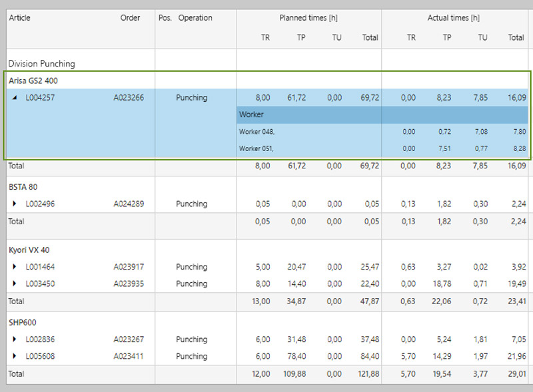The image size is (533, 392).
Task: Select the Kyori VX 40 group header
Action: [x=29, y=250]
